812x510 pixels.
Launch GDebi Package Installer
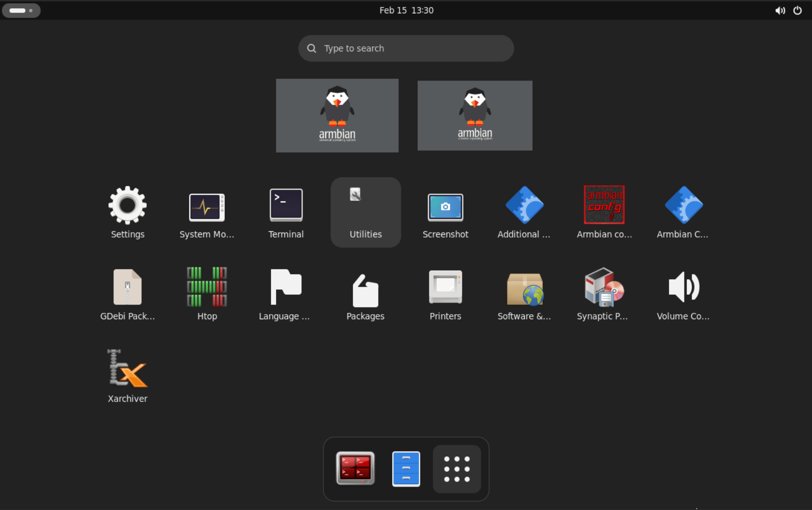(128, 294)
